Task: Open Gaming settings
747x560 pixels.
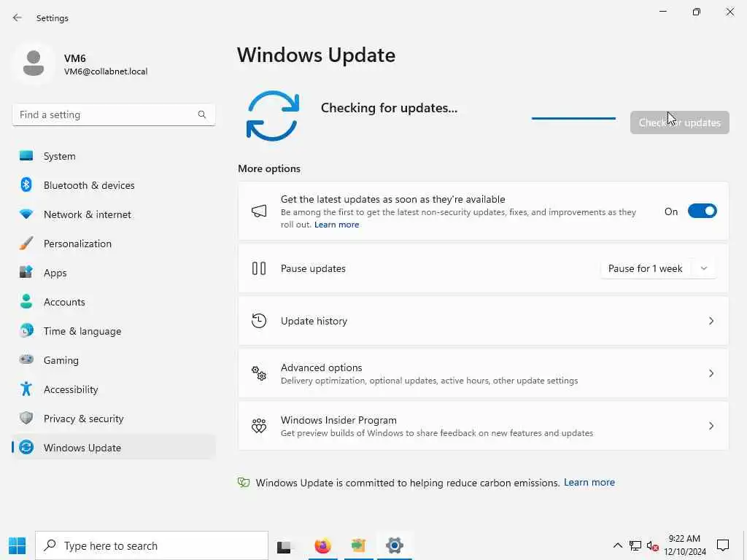Action: click(x=113, y=360)
